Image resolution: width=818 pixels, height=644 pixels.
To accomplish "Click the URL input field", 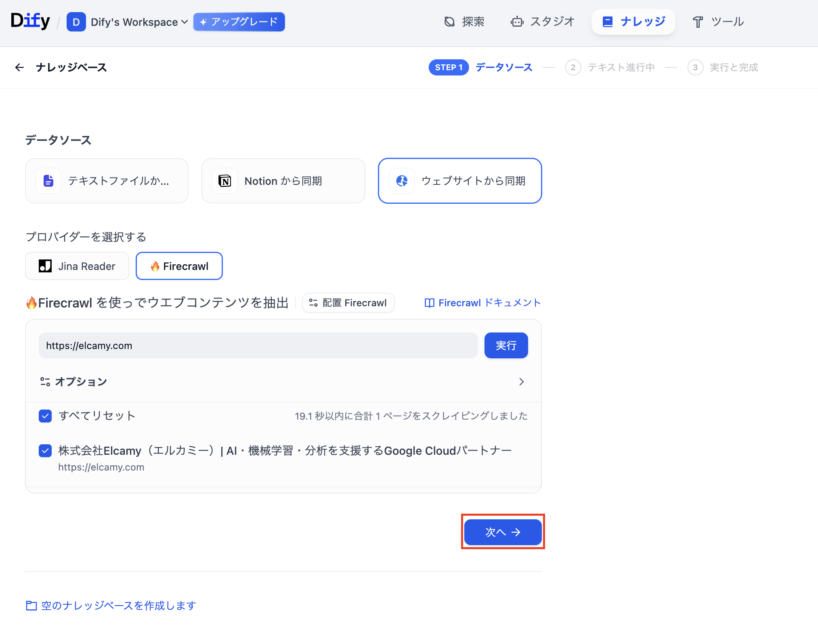I will click(x=258, y=345).
